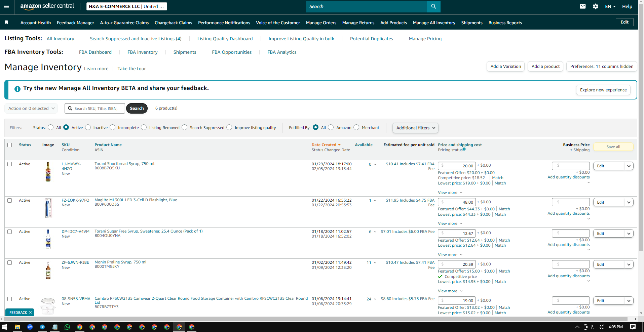Click the Torani Shortbread Syrup product image

coord(48,172)
